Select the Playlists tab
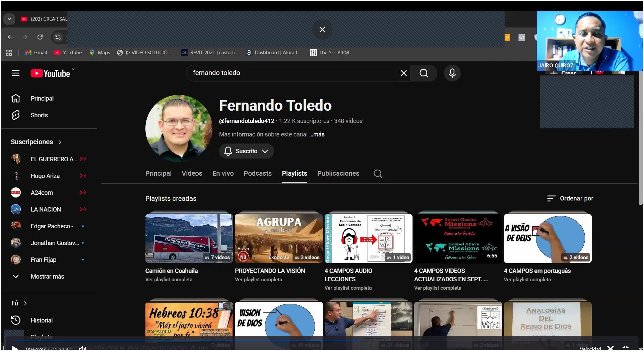The image size is (644, 351). point(295,174)
